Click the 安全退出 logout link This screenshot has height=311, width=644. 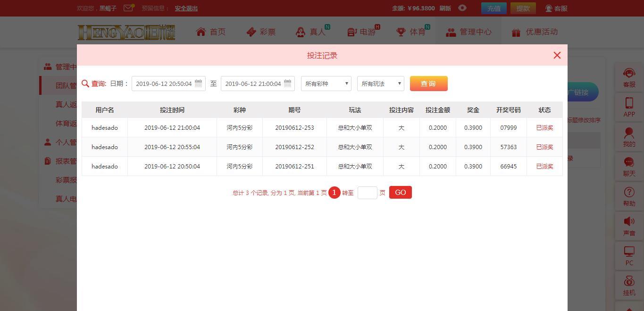point(186,8)
